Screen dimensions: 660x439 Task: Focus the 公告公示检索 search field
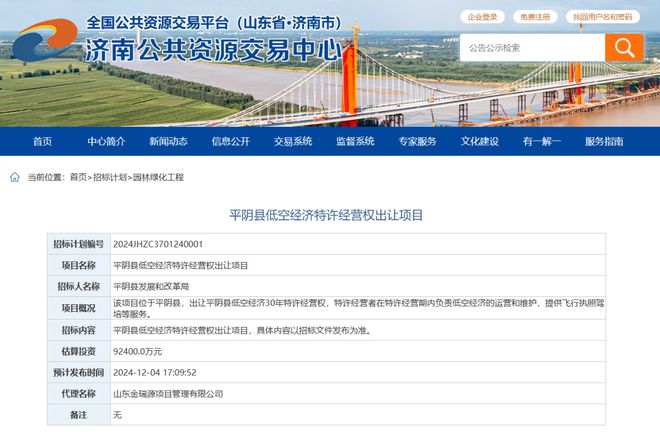pyautogui.click(x=532, y=47)
